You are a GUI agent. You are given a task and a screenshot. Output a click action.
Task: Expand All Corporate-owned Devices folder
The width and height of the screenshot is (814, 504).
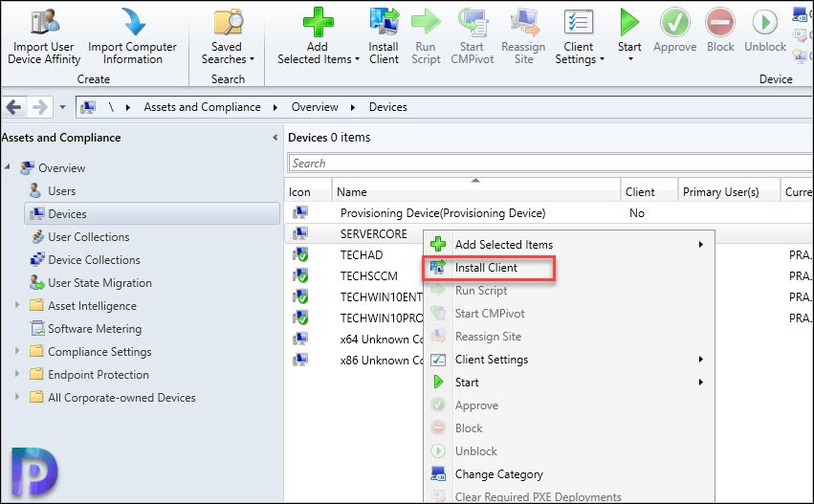(17, 397)
